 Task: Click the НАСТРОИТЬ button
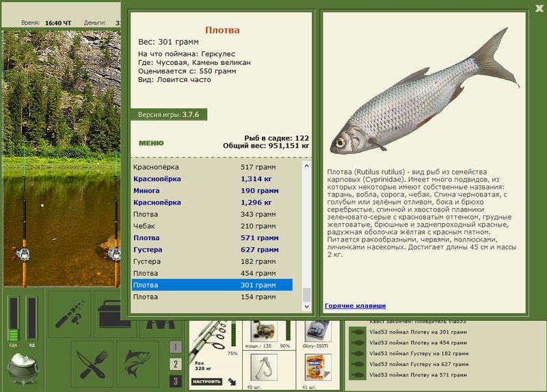(206, 382)
